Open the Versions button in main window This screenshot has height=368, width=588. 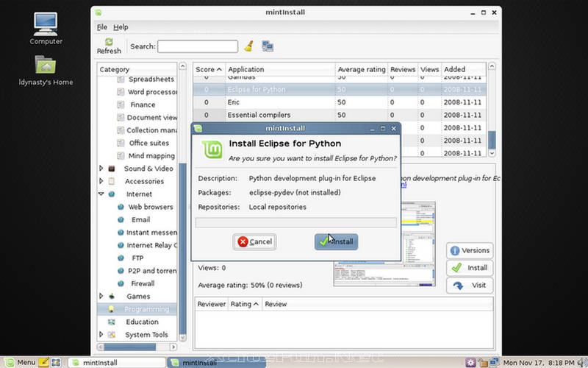point(470,250)
